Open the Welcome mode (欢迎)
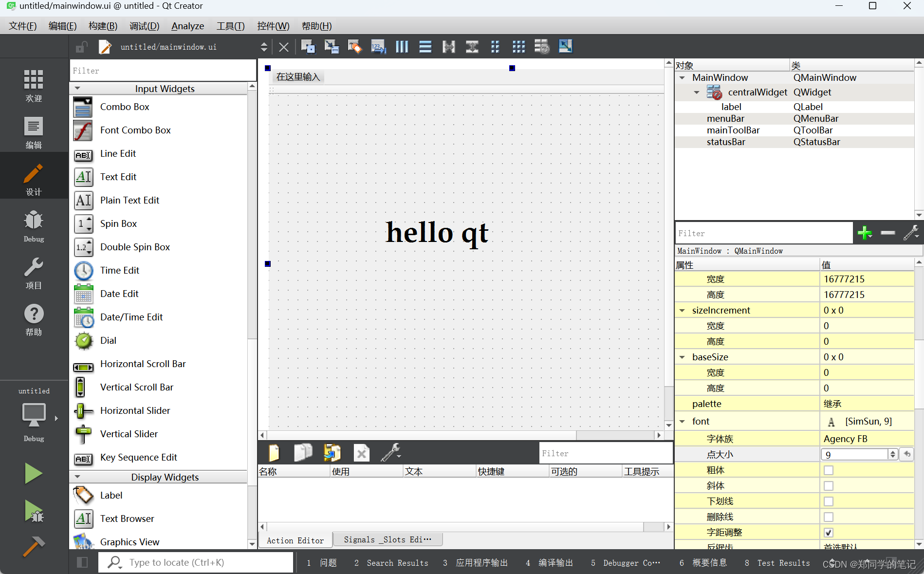This screenshot has width=924, height=574. pyautogui.click(x=34, y=86)
